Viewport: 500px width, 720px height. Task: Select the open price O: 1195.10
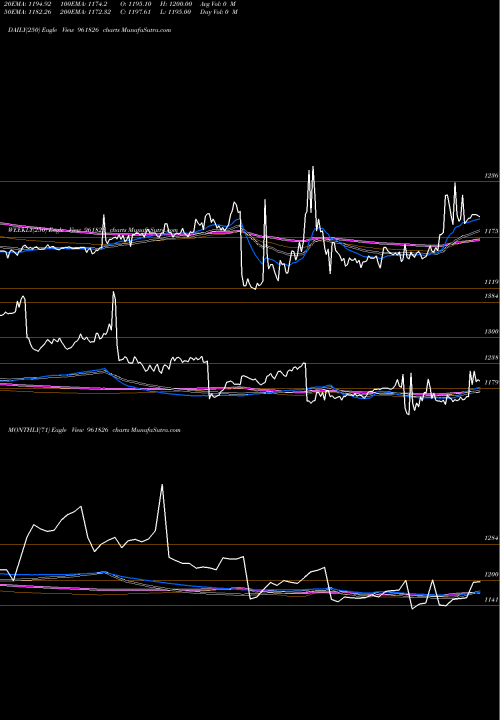[x=136, y=4]
